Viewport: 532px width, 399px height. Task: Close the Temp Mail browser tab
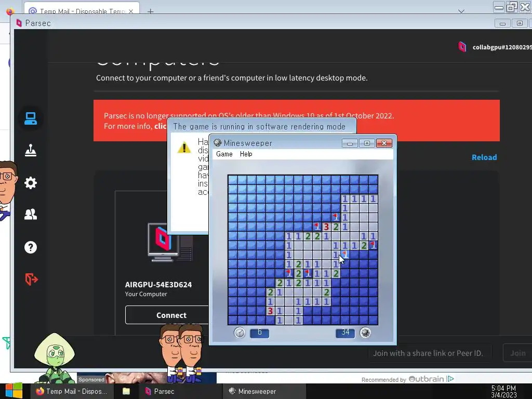tap(131, 11)
